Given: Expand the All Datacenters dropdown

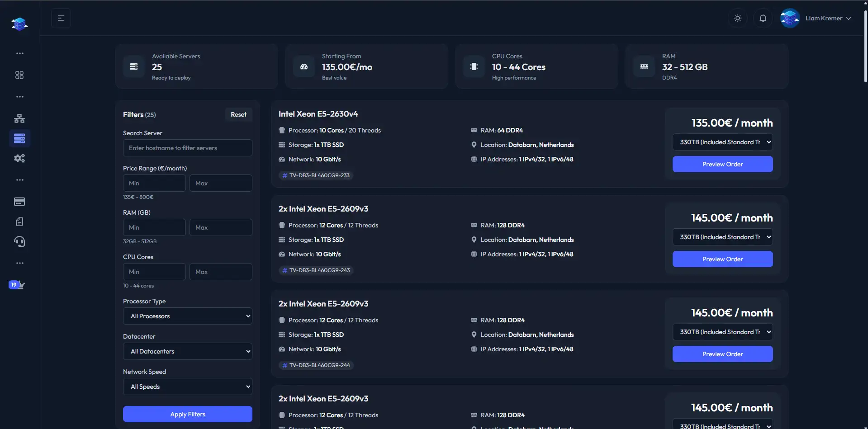Looking at the screenshot, I should coord(187,351).
